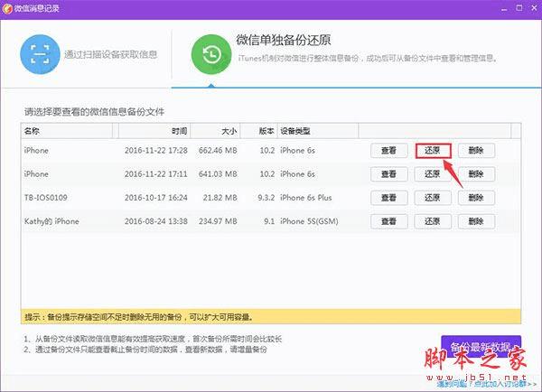Screen dimensions: 542x392
Task: Click 删除 for the Kathy的 iPhone backup
Action: pyautogui.click(x=476, y=221)
